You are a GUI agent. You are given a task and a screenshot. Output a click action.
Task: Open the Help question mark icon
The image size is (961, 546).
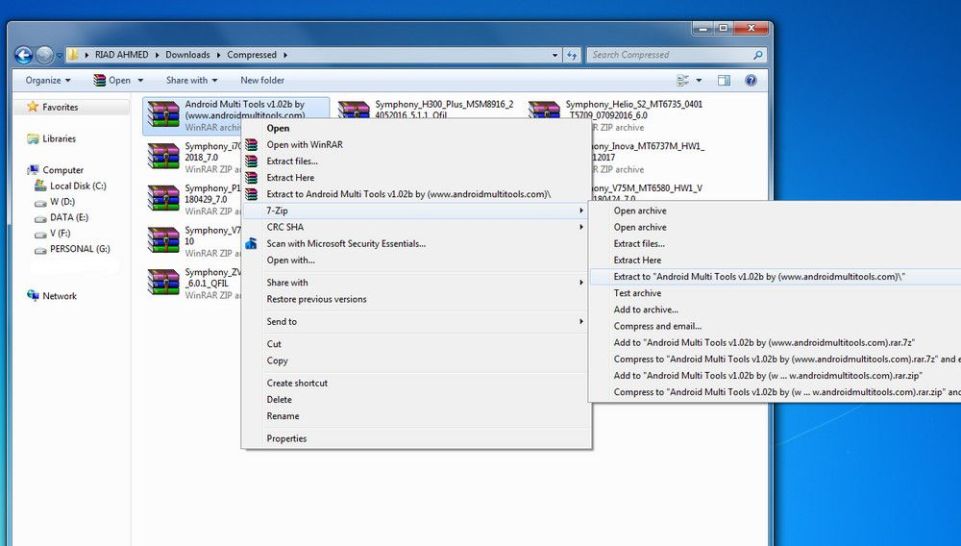pos(751,80)
